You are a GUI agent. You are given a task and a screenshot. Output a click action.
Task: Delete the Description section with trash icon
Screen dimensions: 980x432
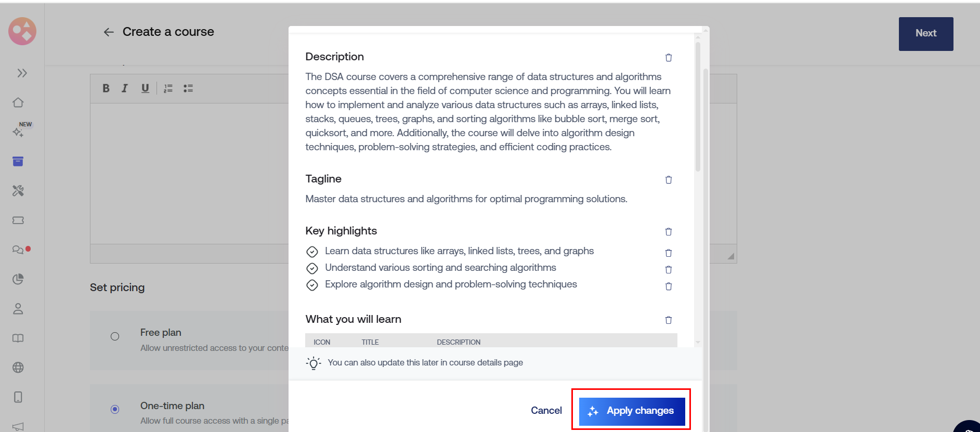pos(669,58)
